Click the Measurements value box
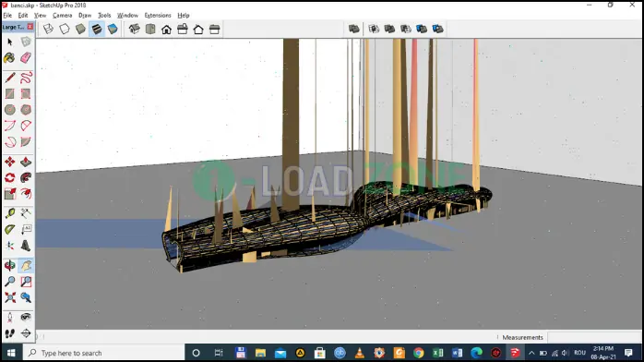The width and height of the screenshot is (644, 362). (593, 337)
